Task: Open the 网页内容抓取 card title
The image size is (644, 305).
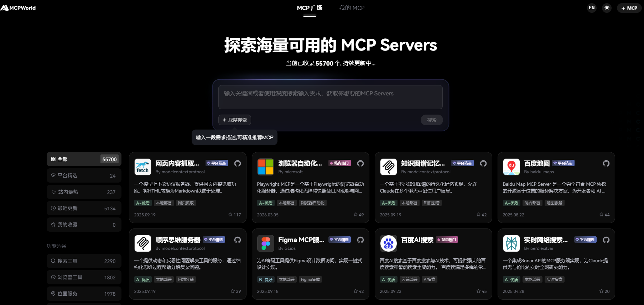Action: tap(177, 163)
